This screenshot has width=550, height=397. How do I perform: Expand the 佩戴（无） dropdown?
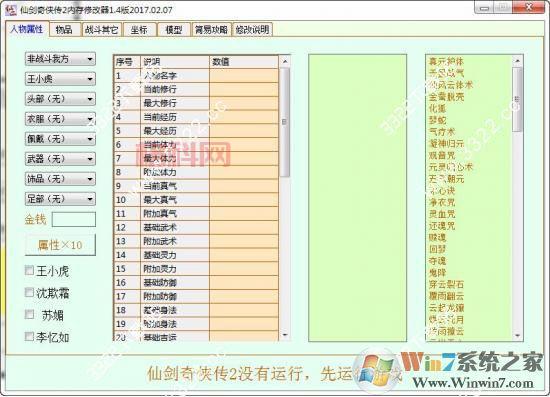coord(60,139)
